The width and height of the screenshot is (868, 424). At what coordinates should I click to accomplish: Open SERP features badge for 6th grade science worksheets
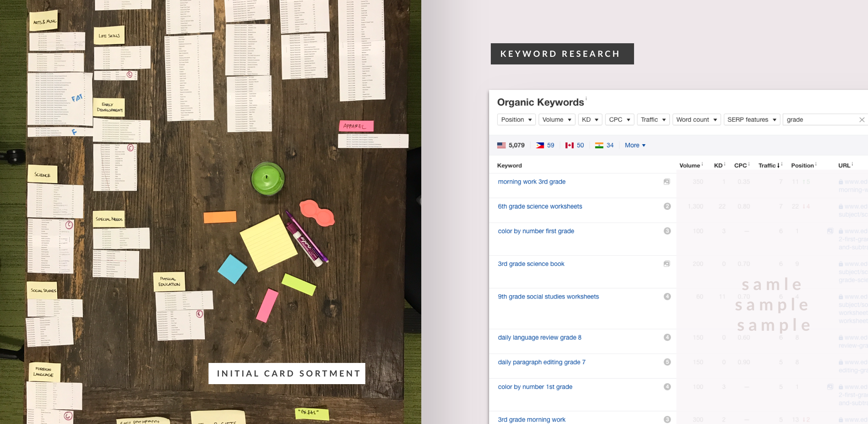pyautogui.click(x=667, y=206)
